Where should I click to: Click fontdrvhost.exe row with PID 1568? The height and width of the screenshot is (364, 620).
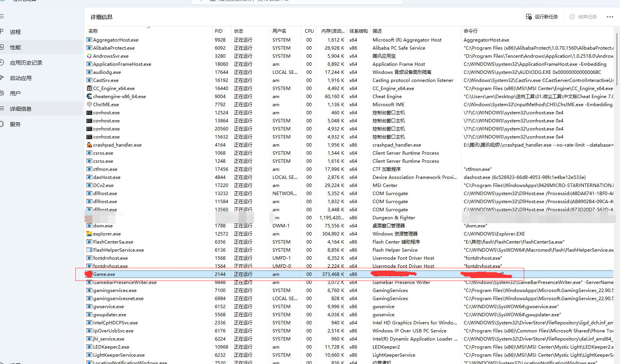tap(349, 258)
